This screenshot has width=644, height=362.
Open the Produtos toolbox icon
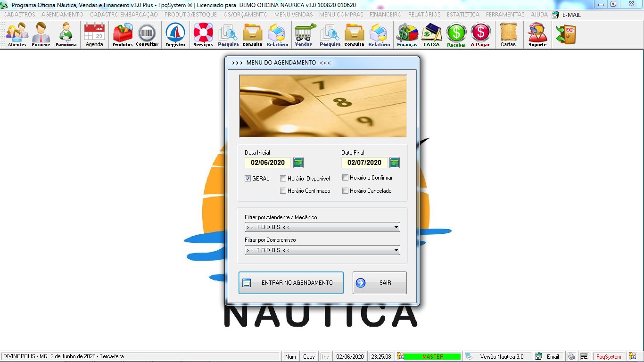point(123,35)
